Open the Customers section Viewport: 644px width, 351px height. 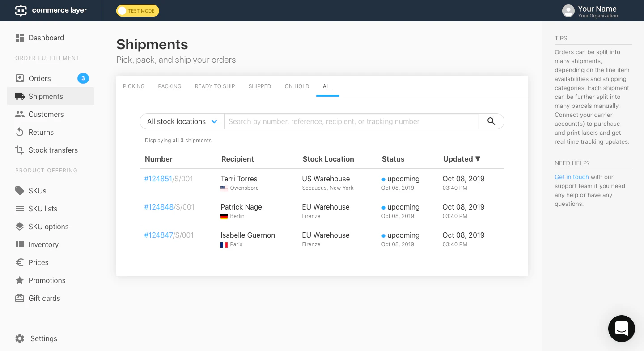pyautogui.click(x=46, y=114)
